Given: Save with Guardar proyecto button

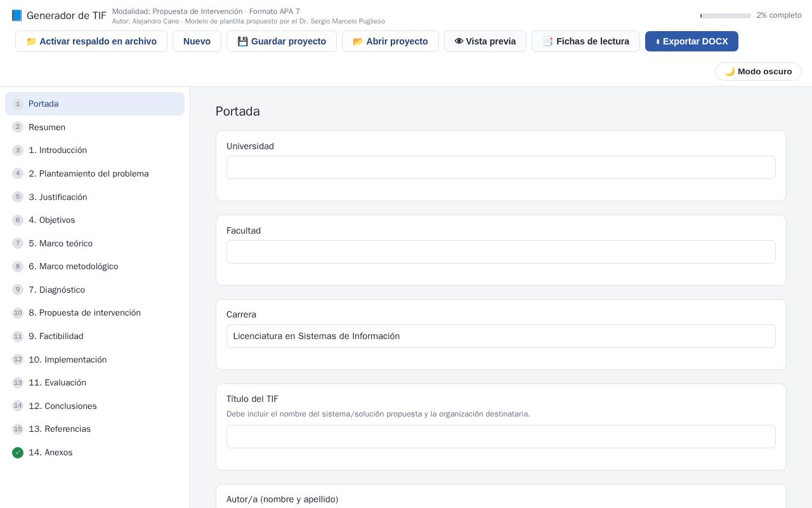Looking at the screenshot, I should pos(282,41).
